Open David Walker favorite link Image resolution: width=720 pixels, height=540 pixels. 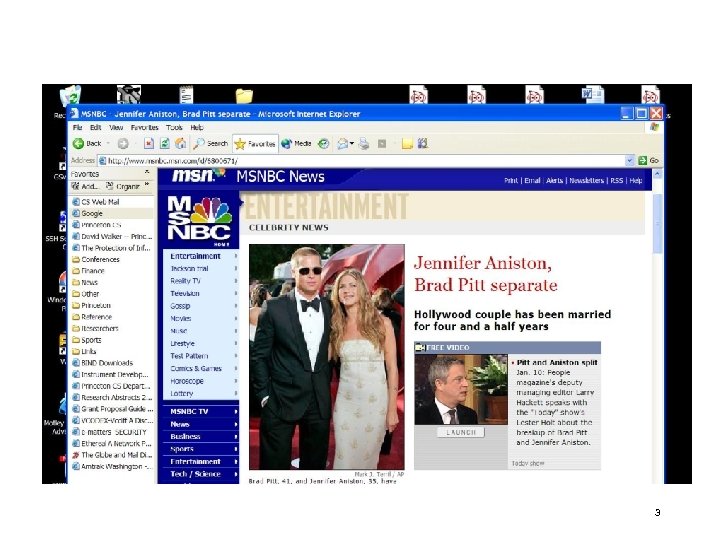(112, 236)
